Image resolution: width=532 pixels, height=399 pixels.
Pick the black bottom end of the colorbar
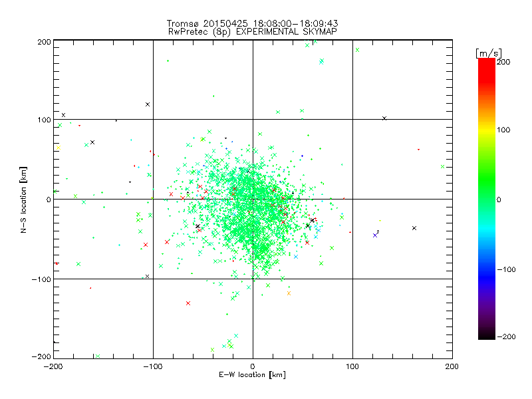[487, 334]
